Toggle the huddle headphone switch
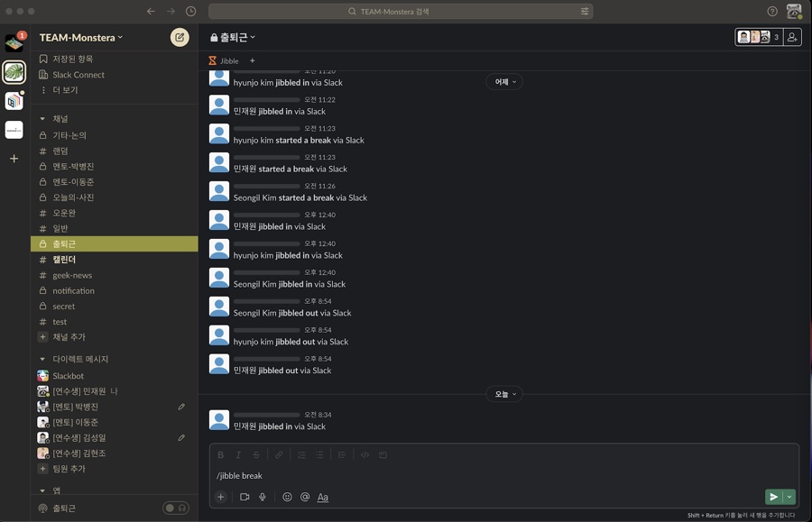 coord(175,508)
